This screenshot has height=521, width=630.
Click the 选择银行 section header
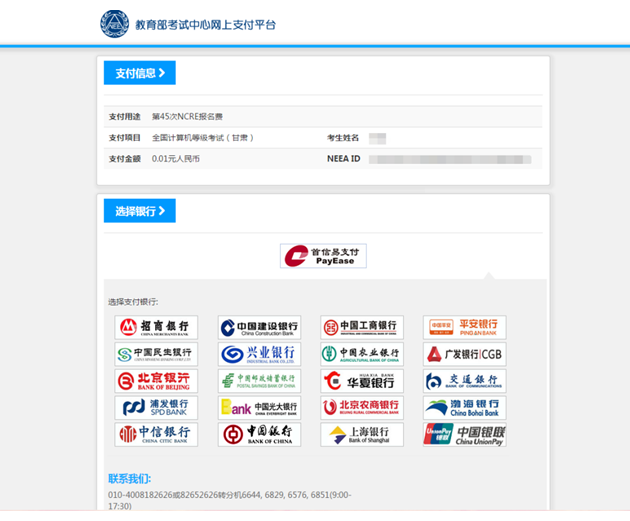pyautogui.click(x=140, y=211)
